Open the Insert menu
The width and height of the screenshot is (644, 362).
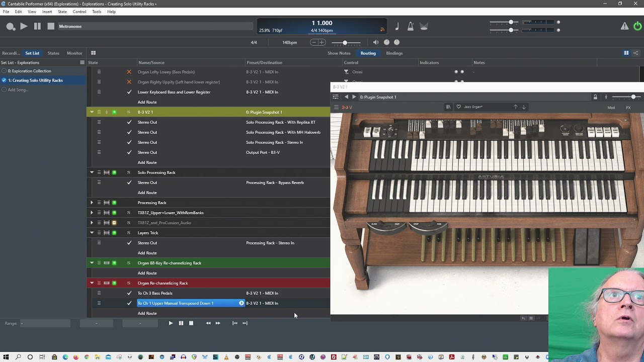tap(47, 12)
